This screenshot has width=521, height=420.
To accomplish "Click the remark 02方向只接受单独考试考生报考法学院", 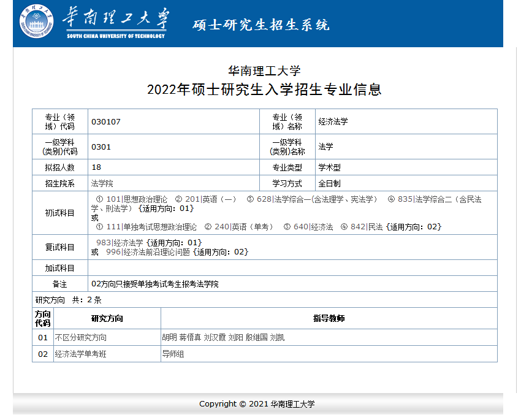I will coord(155,284).
